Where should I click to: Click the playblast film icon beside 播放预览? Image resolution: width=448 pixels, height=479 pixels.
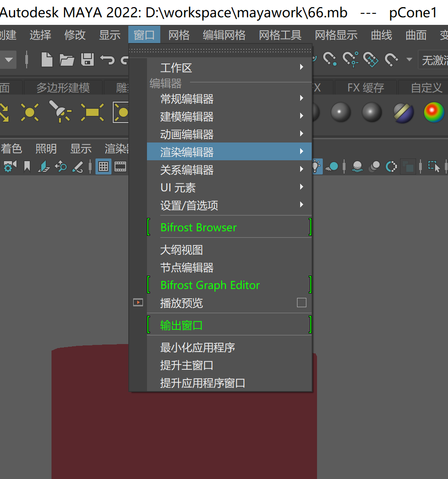coord(138,302)
